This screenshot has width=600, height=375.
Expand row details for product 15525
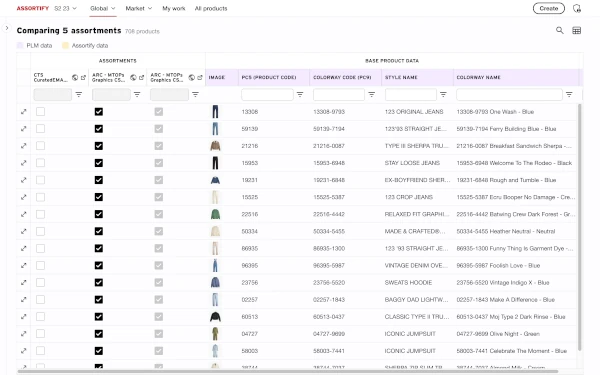(24, 197)
